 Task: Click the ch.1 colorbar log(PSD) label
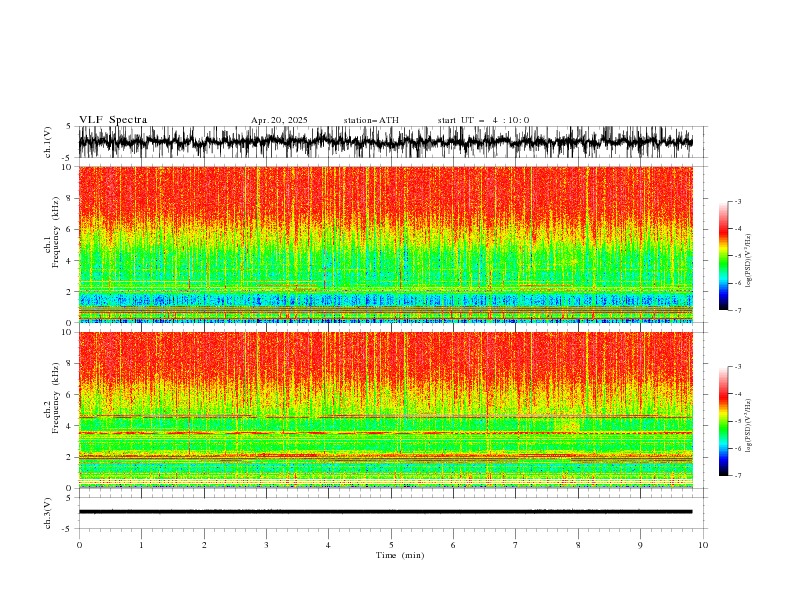point(749,261)
